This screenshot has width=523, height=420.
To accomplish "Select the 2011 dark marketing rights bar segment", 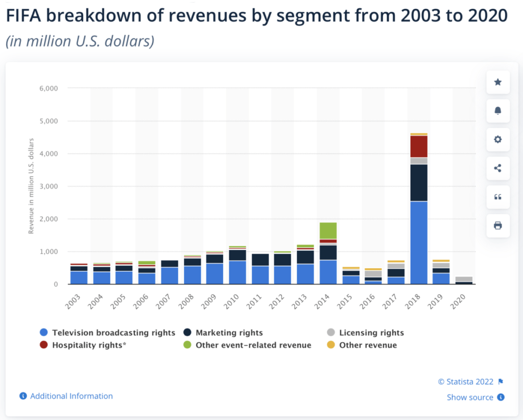I will [260, 260].
